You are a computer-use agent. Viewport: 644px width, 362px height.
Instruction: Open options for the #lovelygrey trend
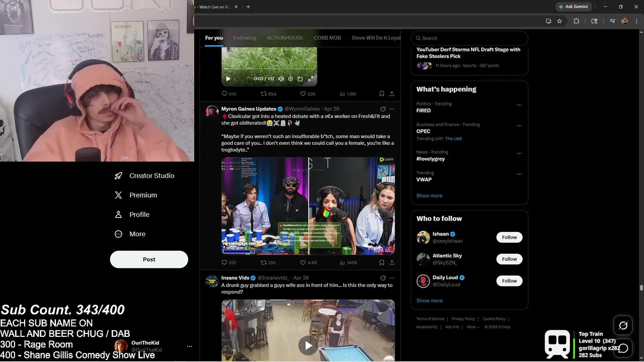pos(519,153)
